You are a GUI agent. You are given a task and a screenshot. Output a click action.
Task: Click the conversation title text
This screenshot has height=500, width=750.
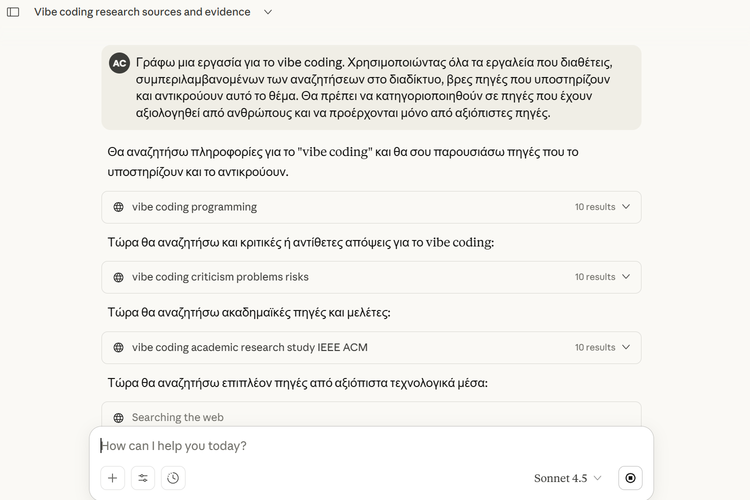141,12
